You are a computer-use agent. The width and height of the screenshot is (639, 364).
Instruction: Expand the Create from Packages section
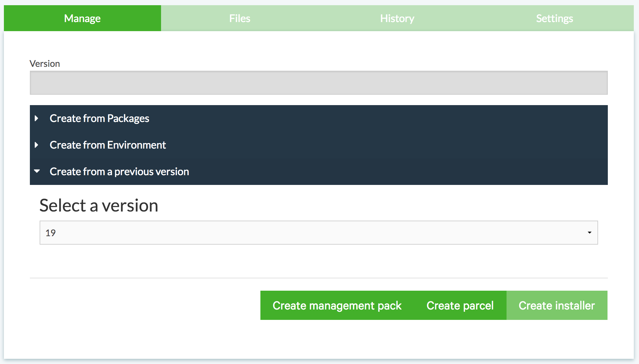coord(99,118)
